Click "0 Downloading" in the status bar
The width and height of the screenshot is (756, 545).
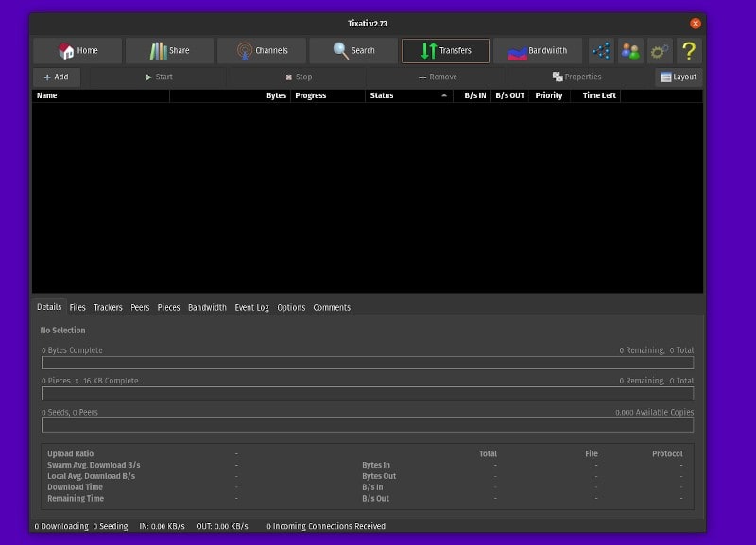coord(61,526)
